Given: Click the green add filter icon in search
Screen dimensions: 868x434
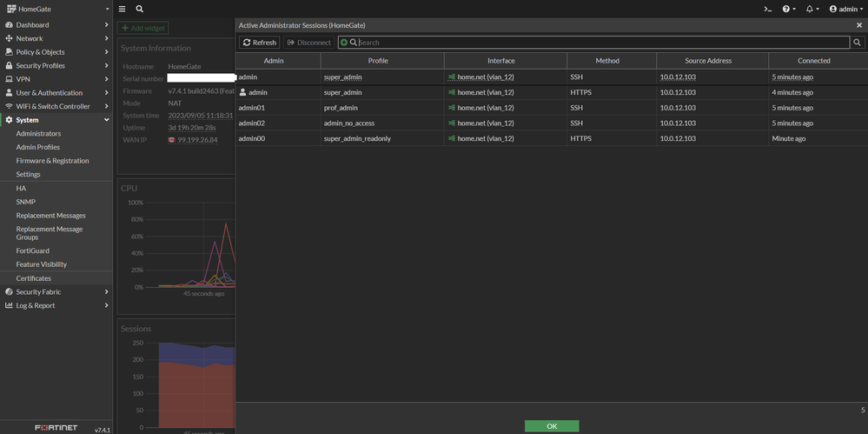Looking at the screenshot, I should point(344,43).
